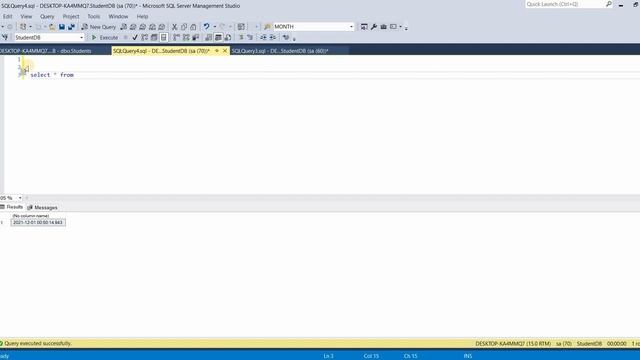This screenshot has height=360, width=640.
Task: Toggle Include Actual Execution Plan
Action: tap(176, 38)
